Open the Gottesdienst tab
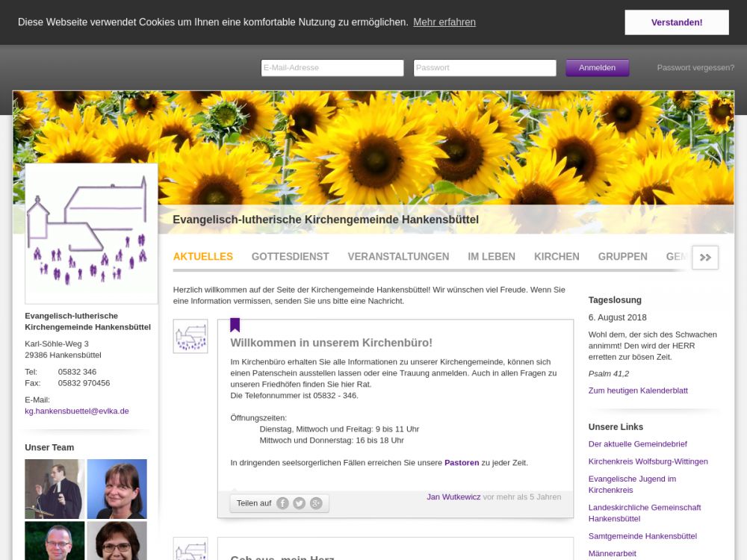Image resolution: width=747 pixels, height=560 pixels. click(290, 256)
